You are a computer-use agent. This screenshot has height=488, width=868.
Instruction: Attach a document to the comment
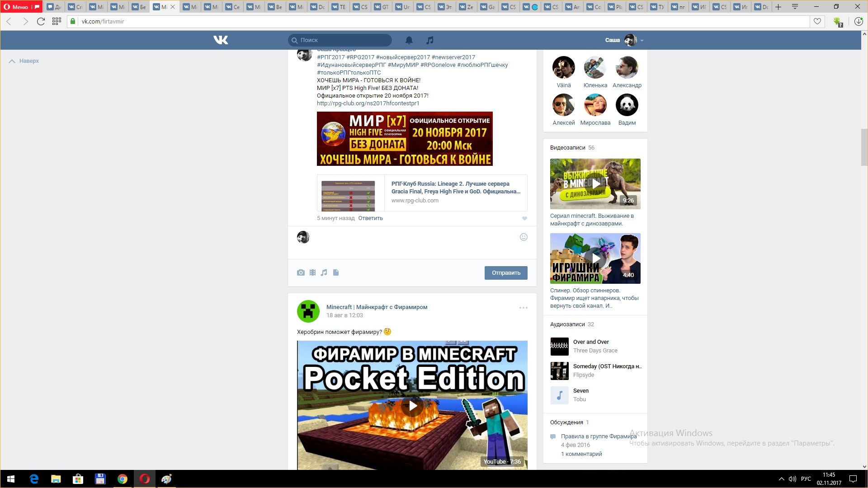(x=336, y=272)
